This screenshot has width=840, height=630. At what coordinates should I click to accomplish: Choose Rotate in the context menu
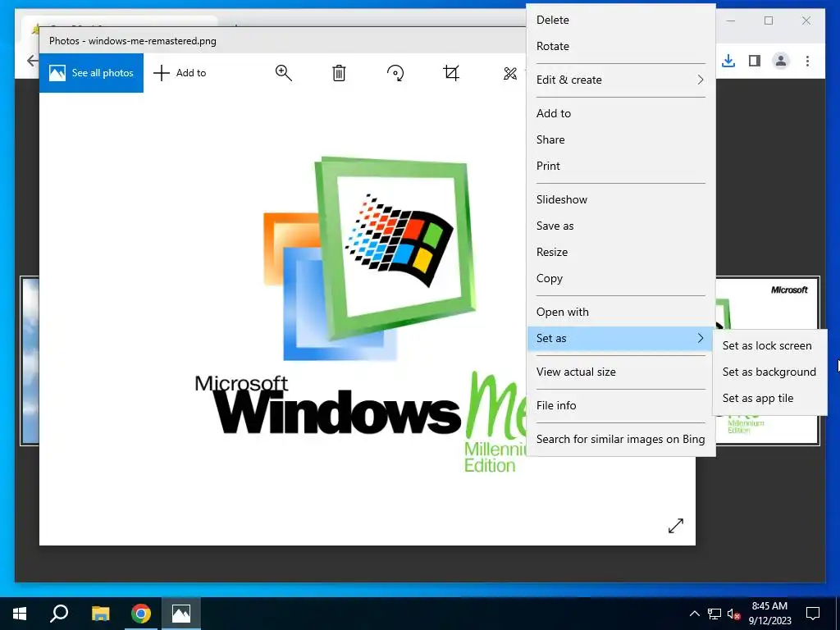pos(621,46)
